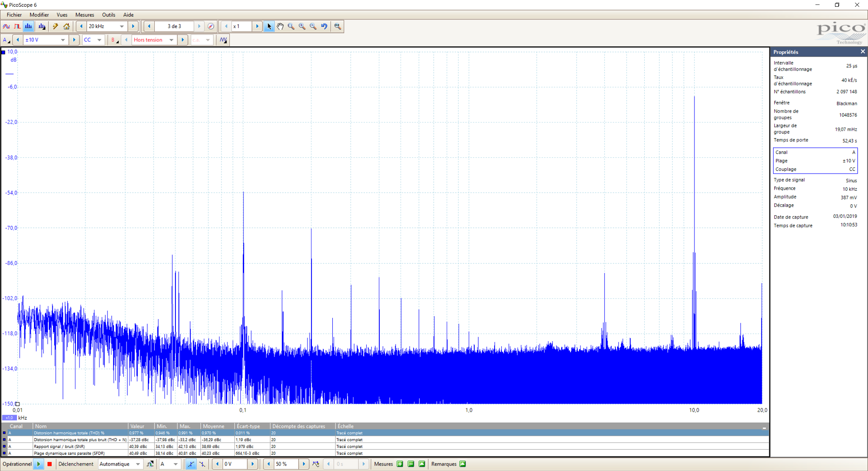868x471 pixels.
Task: Open the Vues menu
Action: coord(62,15)
